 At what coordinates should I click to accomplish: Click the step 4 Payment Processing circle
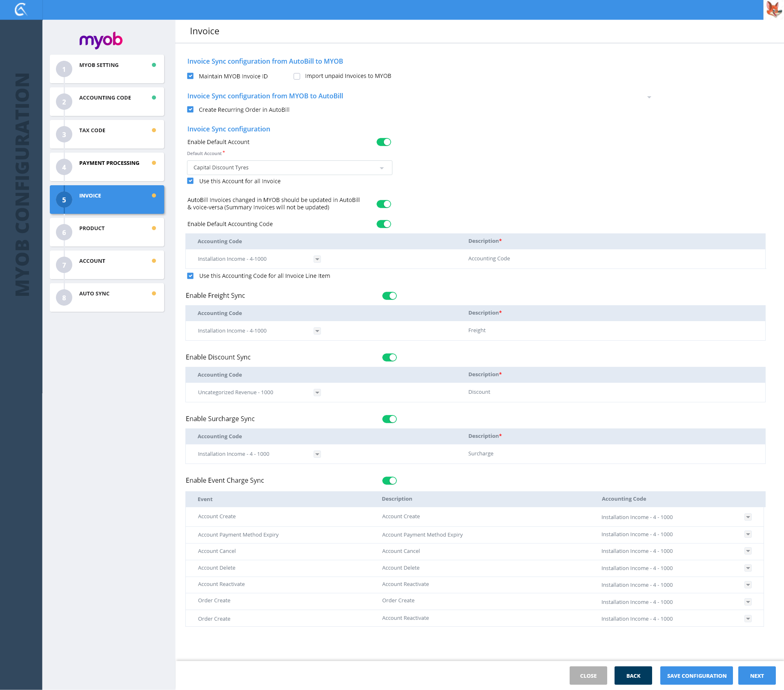[64, 167]
